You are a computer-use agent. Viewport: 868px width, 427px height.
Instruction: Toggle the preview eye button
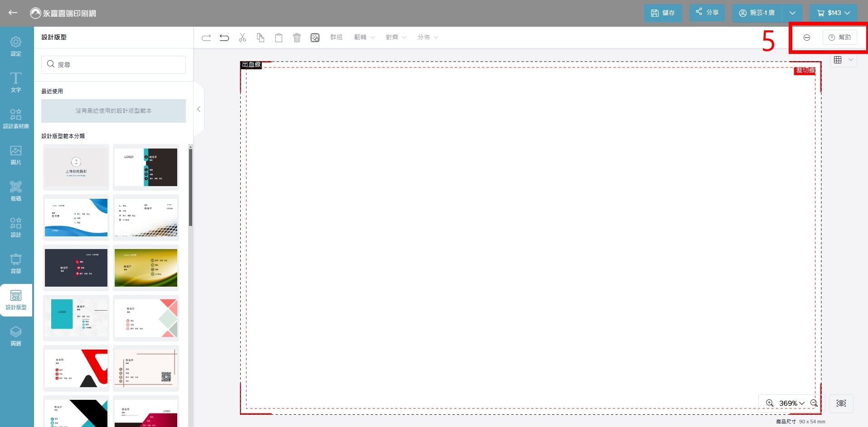point(841,403)
